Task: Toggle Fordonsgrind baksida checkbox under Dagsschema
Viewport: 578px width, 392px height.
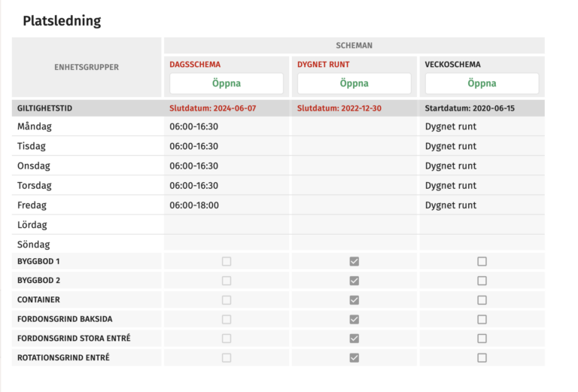Action: (227, 319)
